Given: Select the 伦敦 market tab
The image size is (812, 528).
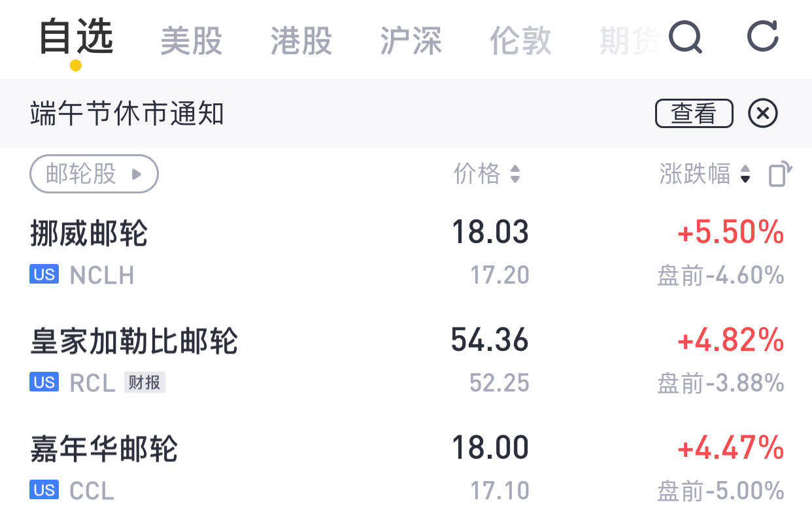Looking at the screenshot, I should (520, 41).
